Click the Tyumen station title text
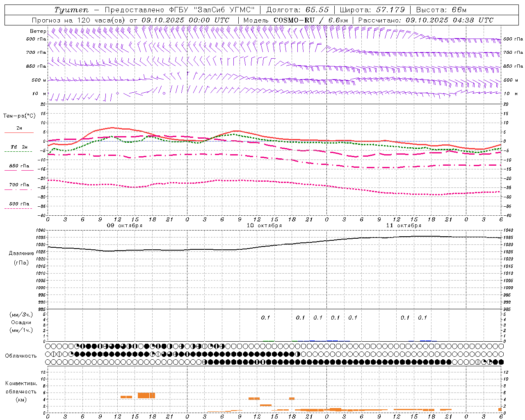 click(71, 10)
